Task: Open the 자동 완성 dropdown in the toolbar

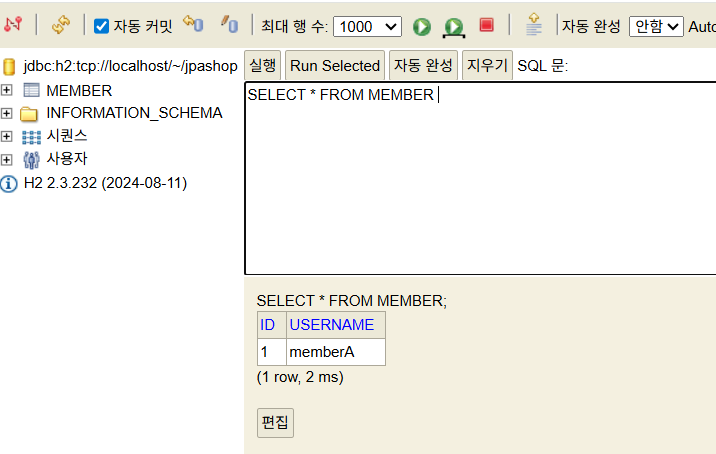Action: [656, 26]
